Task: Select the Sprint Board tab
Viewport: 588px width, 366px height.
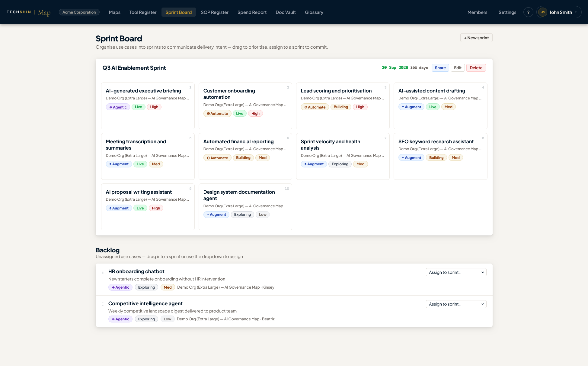Action: 179,12
